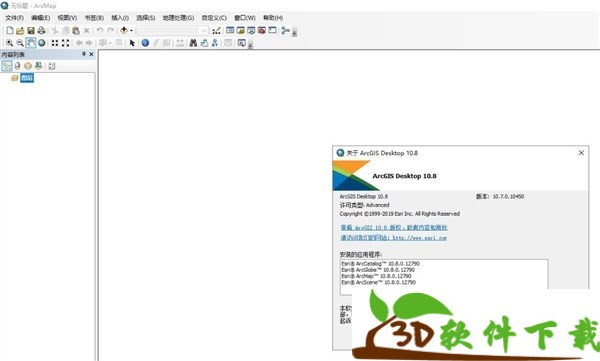Click Fixed Zoom In arrows icon
The image size is (600, 361).
point(55,43)
